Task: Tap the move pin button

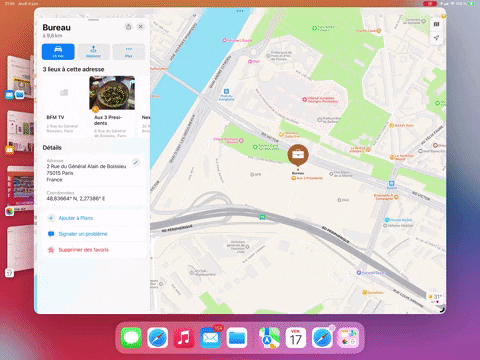Action: pyautogui.click(x=93, y=52)
